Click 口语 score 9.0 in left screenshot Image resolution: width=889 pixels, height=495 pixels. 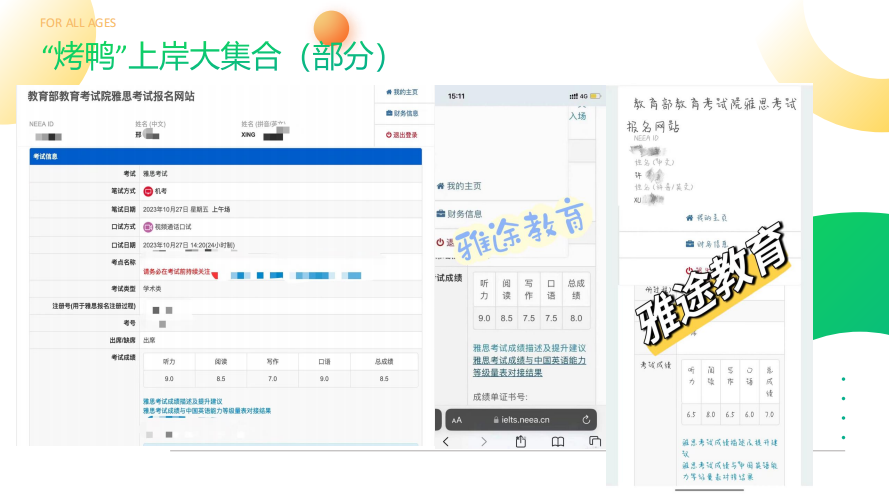click(x=324, y=379)
